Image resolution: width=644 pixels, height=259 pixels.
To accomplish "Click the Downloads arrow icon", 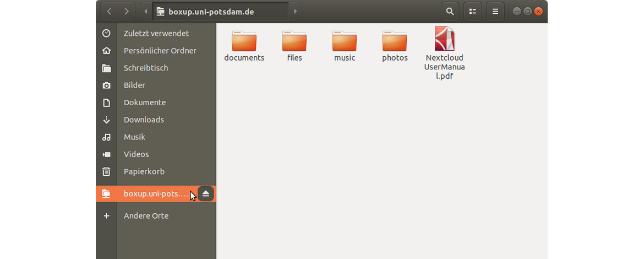I will 106,120.
